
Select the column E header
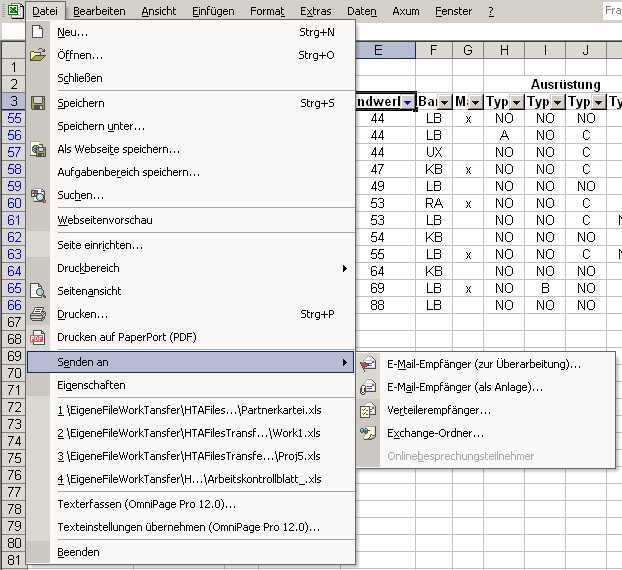point(377,50)
